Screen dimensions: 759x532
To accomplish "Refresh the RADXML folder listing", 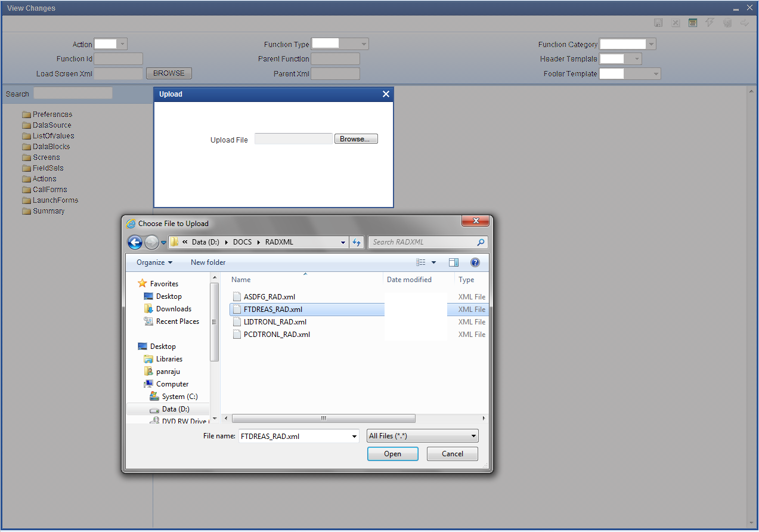I will pyautogui.click(x=357, y=242).
